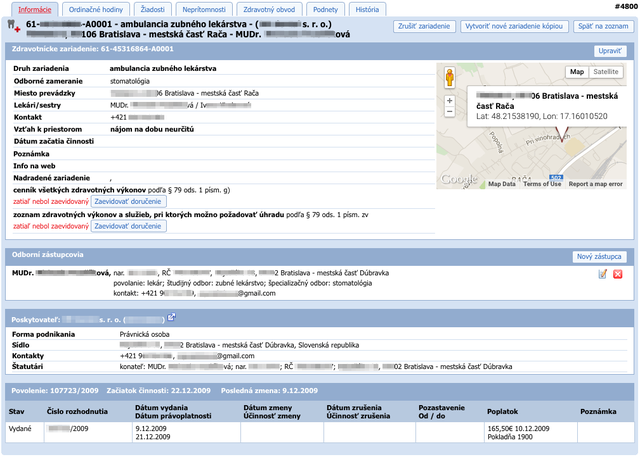Open provider external link icon

[171, 317]
